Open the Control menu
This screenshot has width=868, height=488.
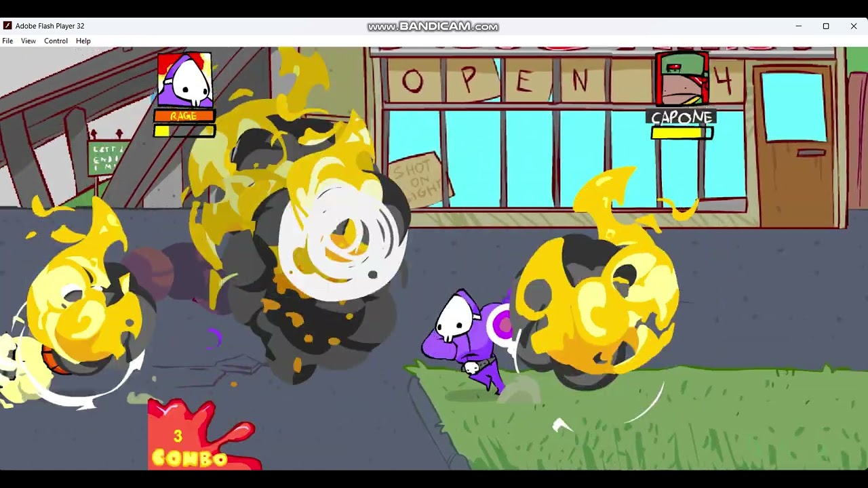tap(56, 41)
